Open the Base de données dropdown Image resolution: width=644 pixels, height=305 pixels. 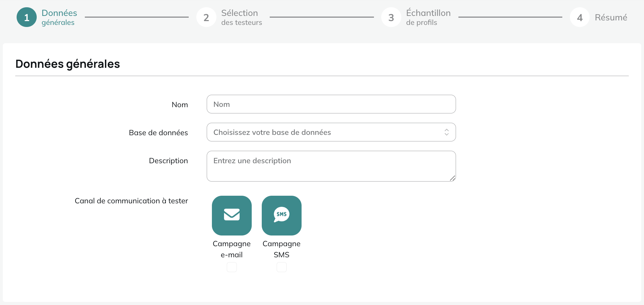(331, 132)
